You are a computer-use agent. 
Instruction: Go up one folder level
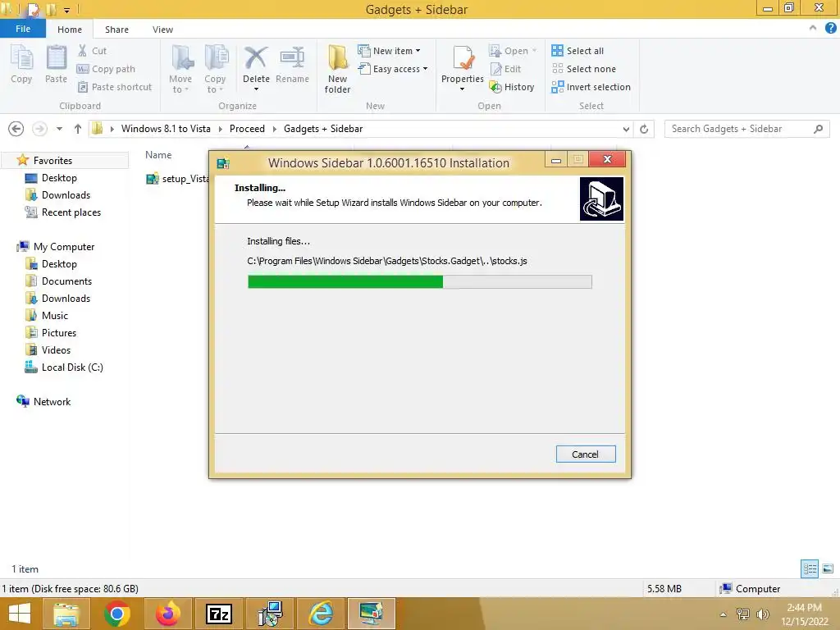[78, 129]
